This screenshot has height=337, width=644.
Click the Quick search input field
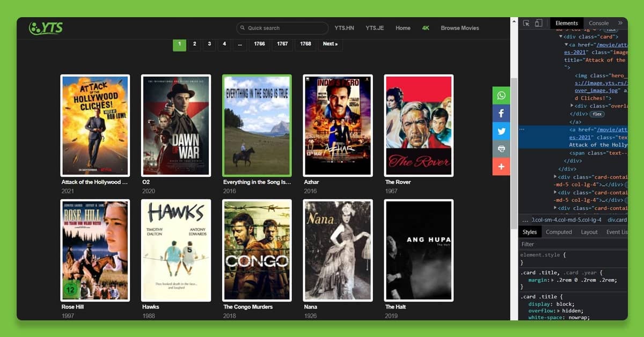tap(282, 28)
